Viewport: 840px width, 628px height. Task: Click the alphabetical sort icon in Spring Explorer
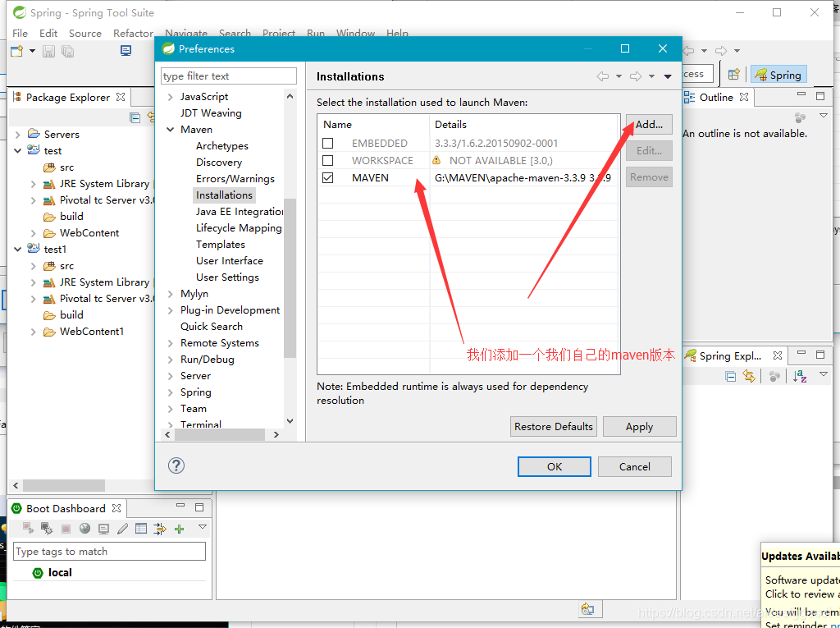click(800, 377)
